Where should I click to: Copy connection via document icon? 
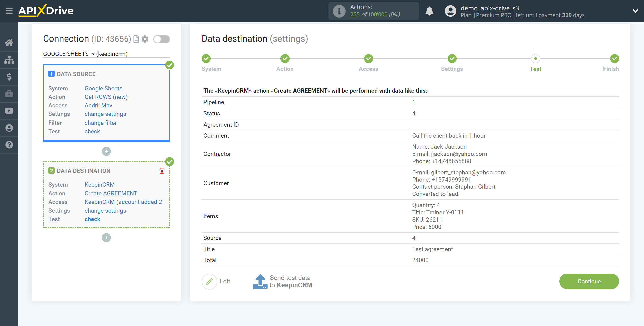[x=136, y=39]
